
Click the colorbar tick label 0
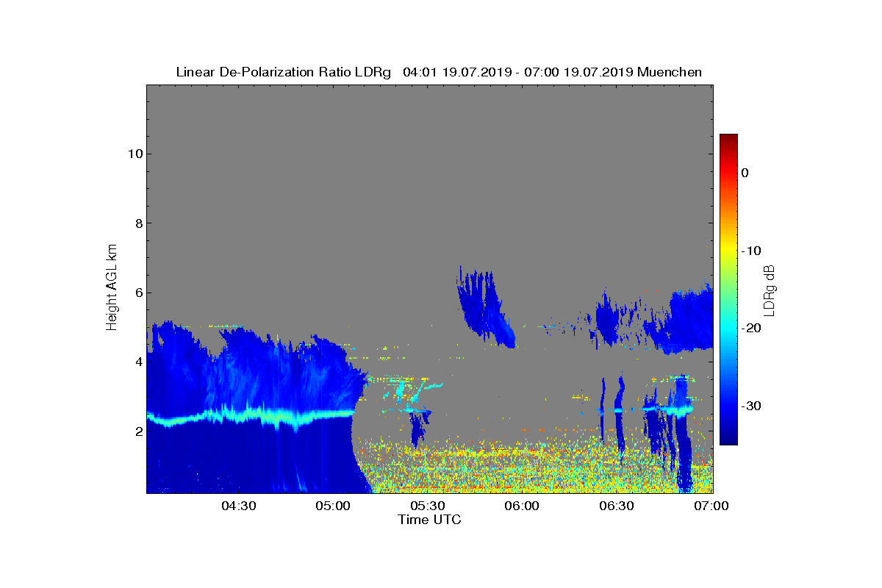(x=745, y=173)
